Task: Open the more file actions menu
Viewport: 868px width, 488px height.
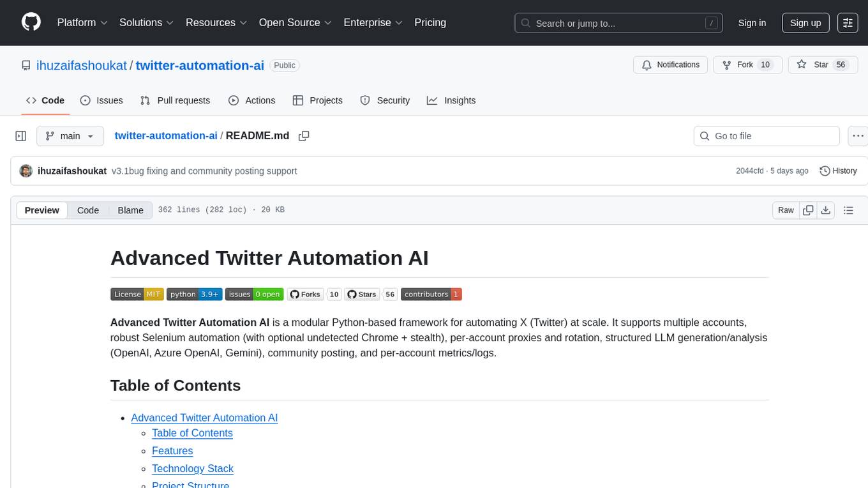Action: pyautogui.click(x=858, y=136)
